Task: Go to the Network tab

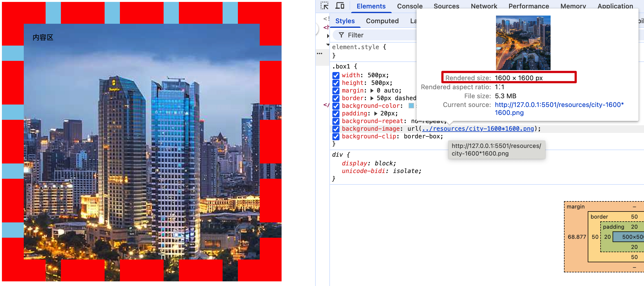Action: coord(484,6)
